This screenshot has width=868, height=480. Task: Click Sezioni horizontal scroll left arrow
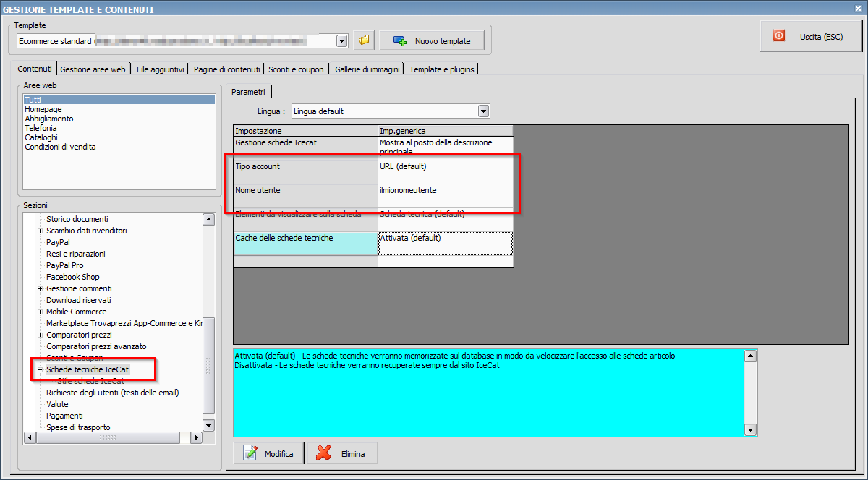(30, 437)
